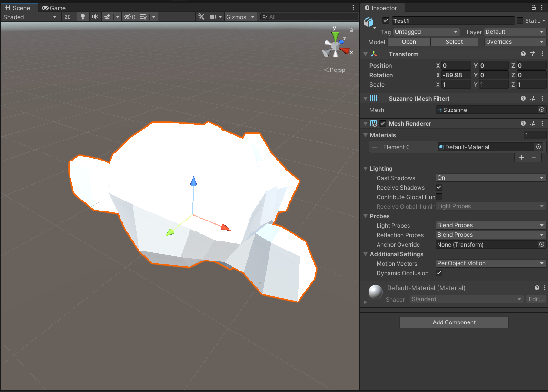Screen dimensions: 548x392
Task: Click the scene orientation gizmo green Y axis
Action: click(336, 36)
